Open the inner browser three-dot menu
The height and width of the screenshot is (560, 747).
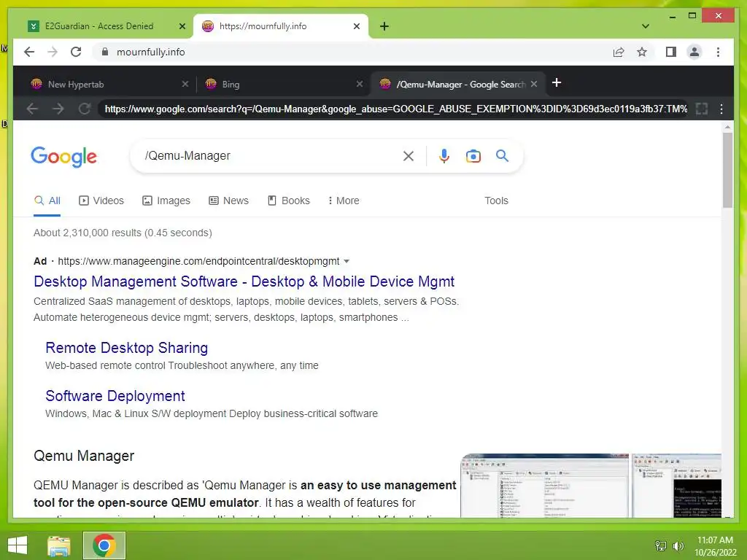point(721,109)
